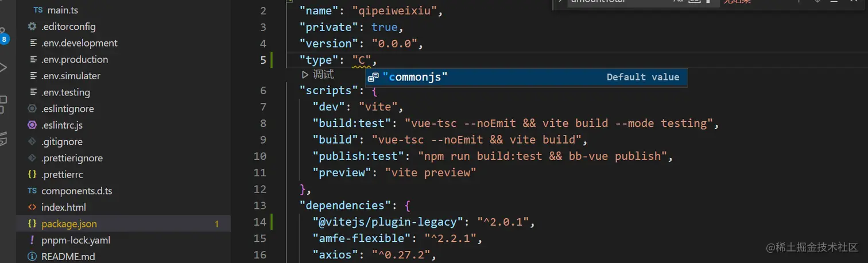868x263 pixels.
Task: Click the gear icon beside .editorconfig
Action: click(32, 26)
